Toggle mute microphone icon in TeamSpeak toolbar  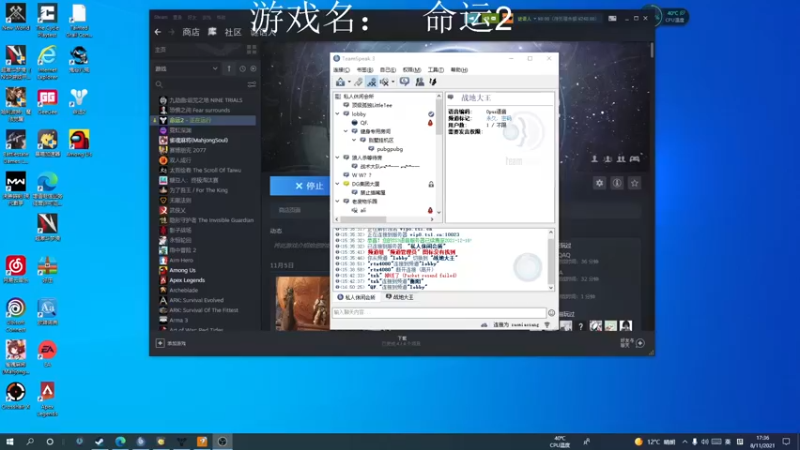(x=372, y=82)
